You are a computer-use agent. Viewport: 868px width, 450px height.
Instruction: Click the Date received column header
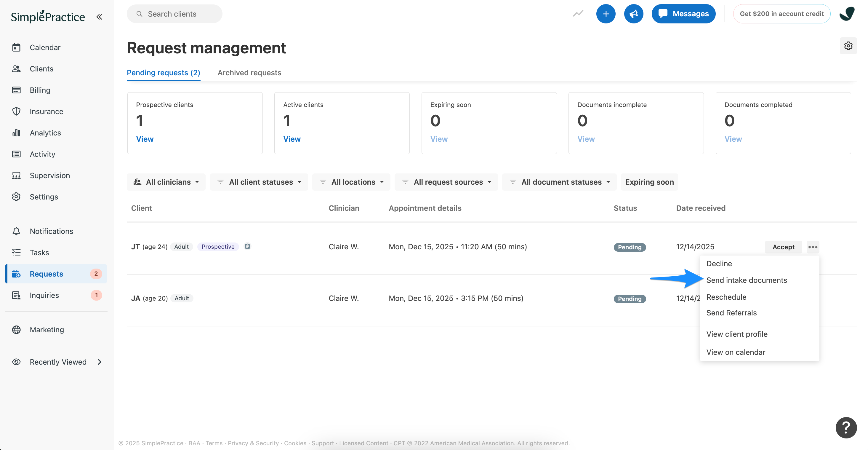(701, 208)
